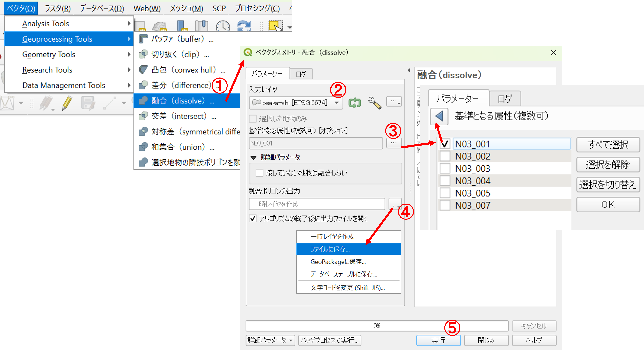Check the N03_002 attribute checkbox
This screenshot has height=350, width=644.
445,156
